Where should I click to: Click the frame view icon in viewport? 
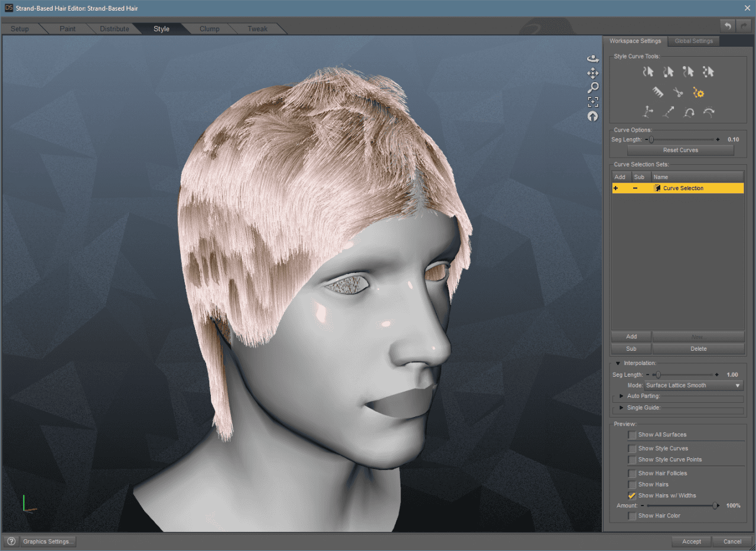coord(593,101)
